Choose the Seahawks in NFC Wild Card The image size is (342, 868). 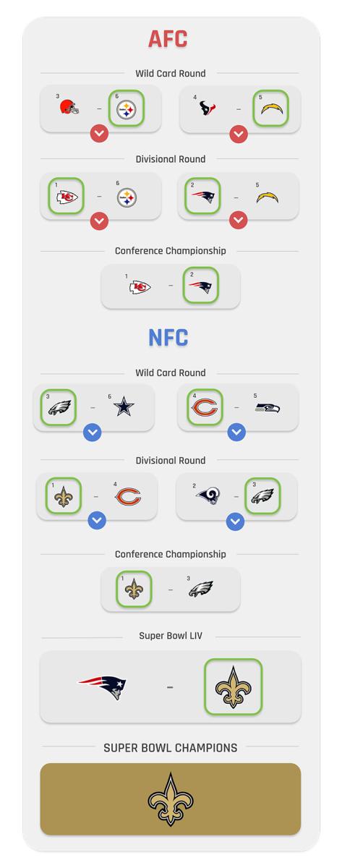[268, 408]
